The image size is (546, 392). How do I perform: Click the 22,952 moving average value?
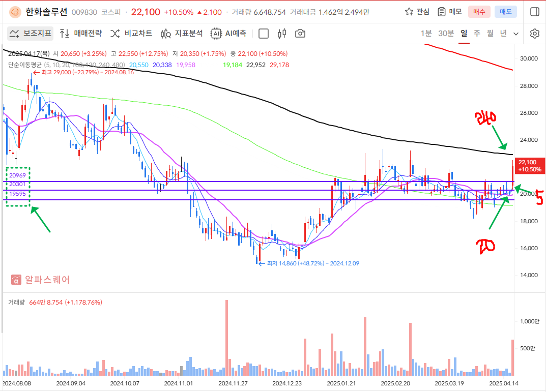(255, 65)
